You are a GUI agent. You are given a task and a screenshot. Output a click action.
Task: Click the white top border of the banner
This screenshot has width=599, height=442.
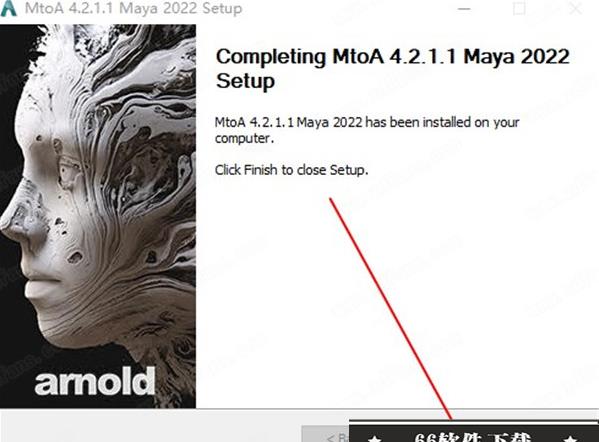(474, 422)
